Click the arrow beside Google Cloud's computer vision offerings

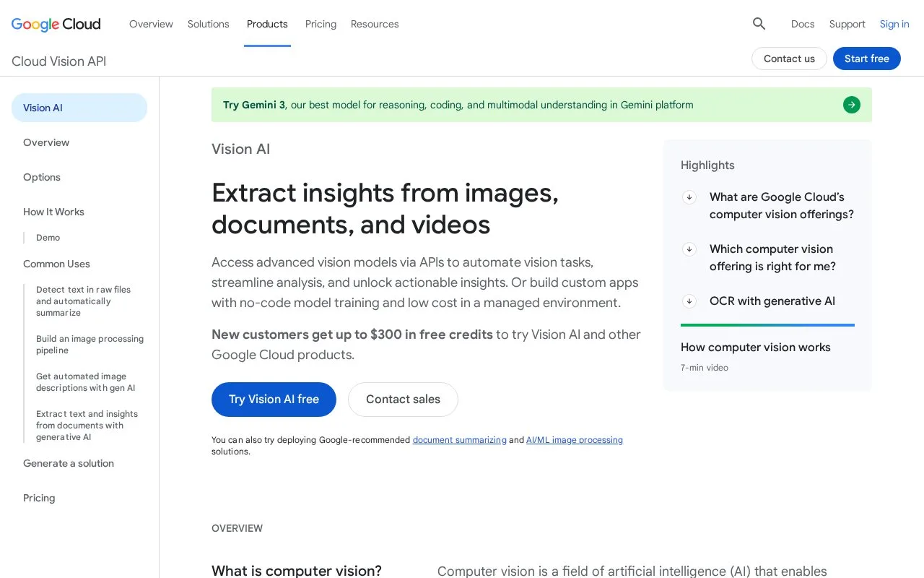pos(689,197)
